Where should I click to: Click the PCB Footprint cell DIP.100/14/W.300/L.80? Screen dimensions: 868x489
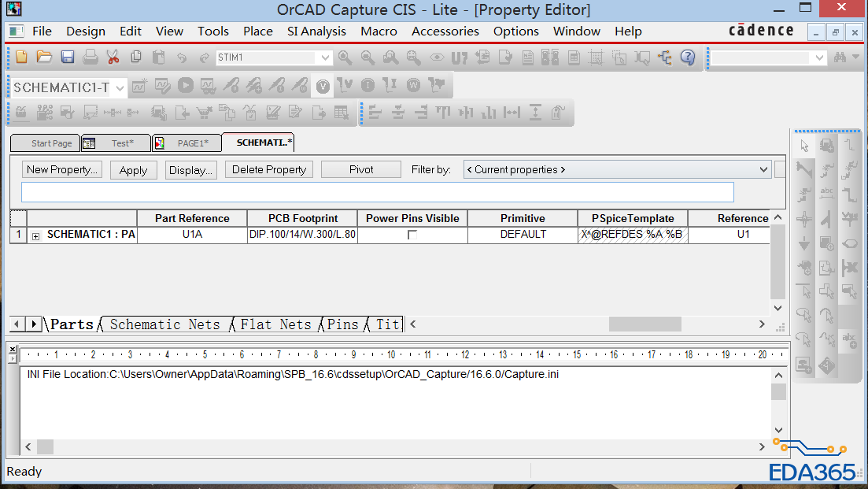coord(302,234)
